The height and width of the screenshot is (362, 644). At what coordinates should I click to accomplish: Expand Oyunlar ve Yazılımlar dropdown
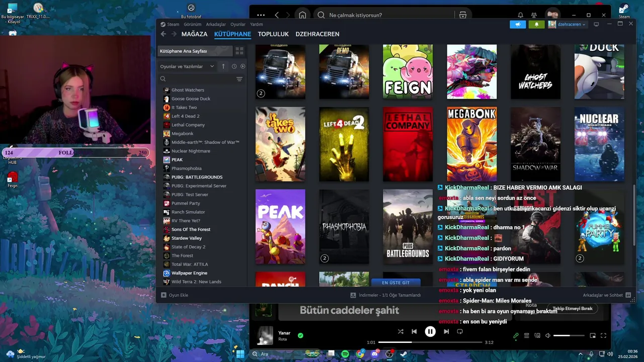click(x=187, y=66)
